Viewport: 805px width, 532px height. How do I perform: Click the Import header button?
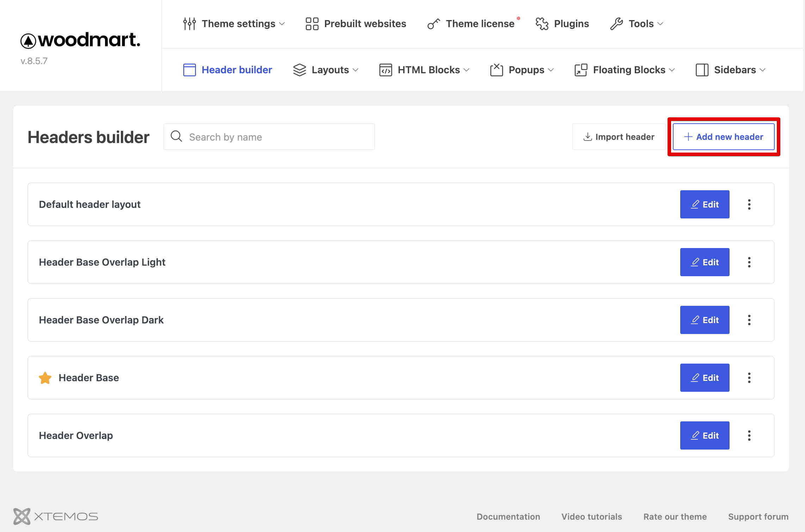[x=619, y=137]
